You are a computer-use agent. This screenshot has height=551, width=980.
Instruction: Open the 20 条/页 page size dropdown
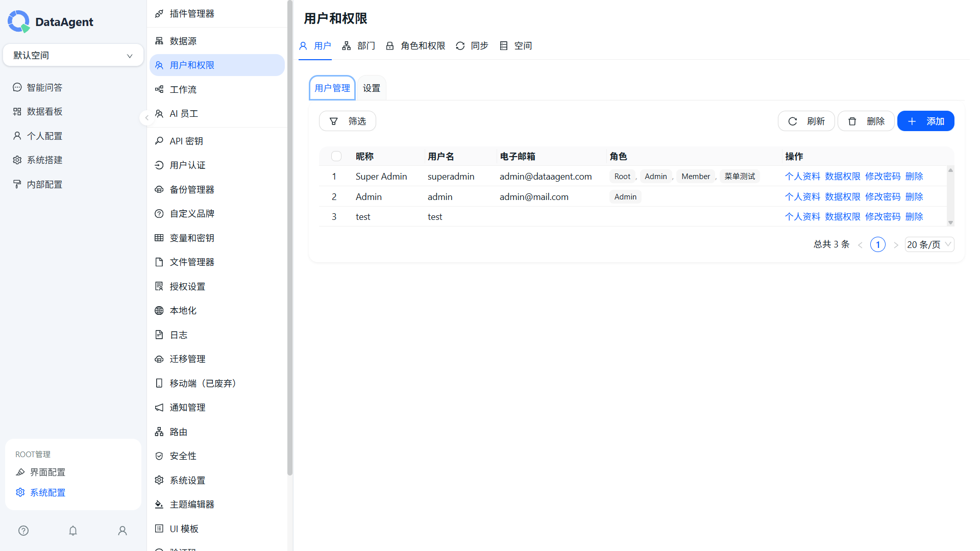tap(929, 244)
